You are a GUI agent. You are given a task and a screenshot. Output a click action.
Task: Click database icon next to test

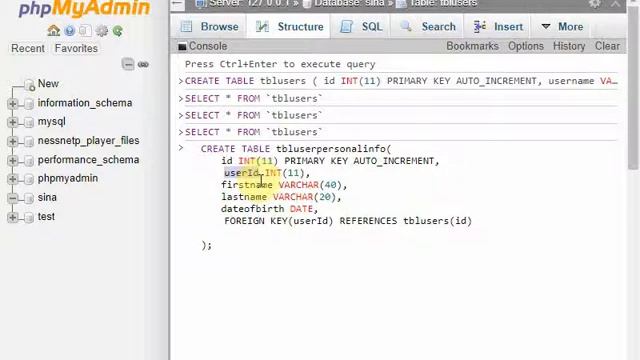pyautogui.click(x=29, y=217)
